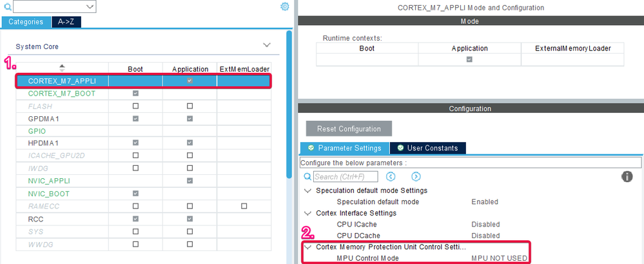The width and height of the screenshot is (644, 264).
Task: Click the left panel vertical scrollbar
Action: click(289, 105)
